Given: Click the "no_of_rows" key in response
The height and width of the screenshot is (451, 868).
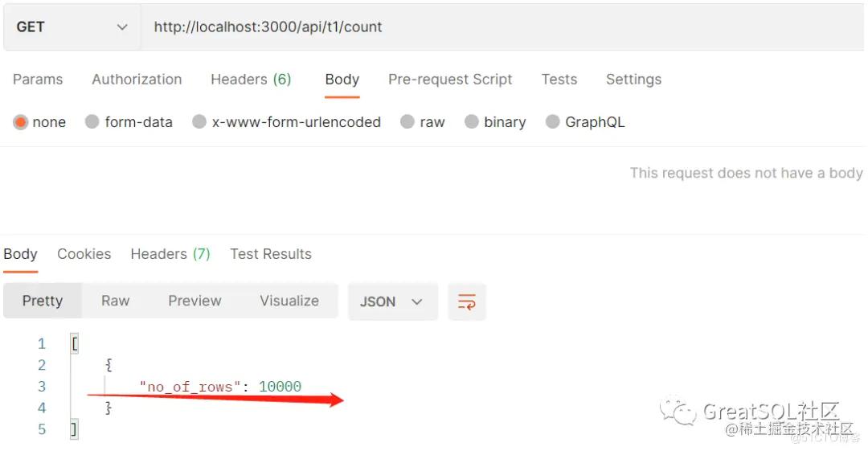Looking at the screenshot, I should click(x=190, y=387).
